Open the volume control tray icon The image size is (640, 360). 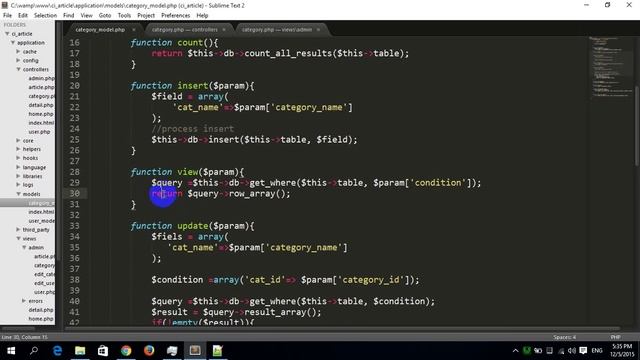[572, 351]
